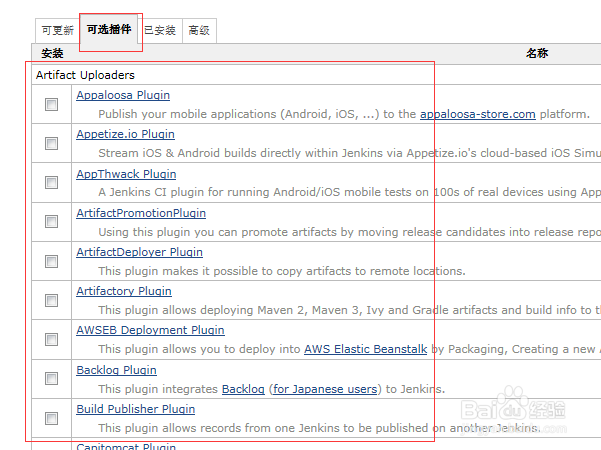Check the Appaloosa Plugin install checkbox

(51, 104)
